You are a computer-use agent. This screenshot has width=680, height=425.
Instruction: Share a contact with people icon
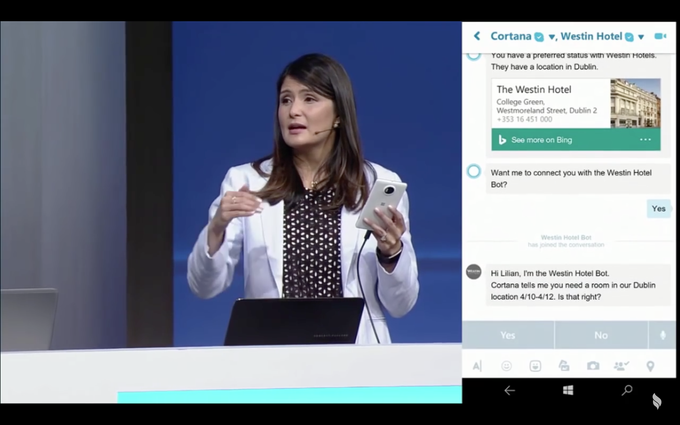tap(621, 366)
